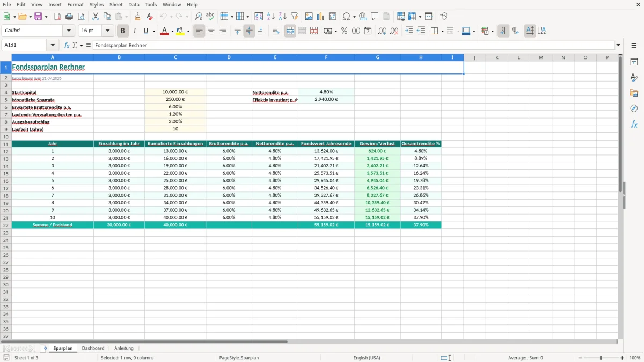
Task: Open sidebar Functions panel
Action: 634,124
